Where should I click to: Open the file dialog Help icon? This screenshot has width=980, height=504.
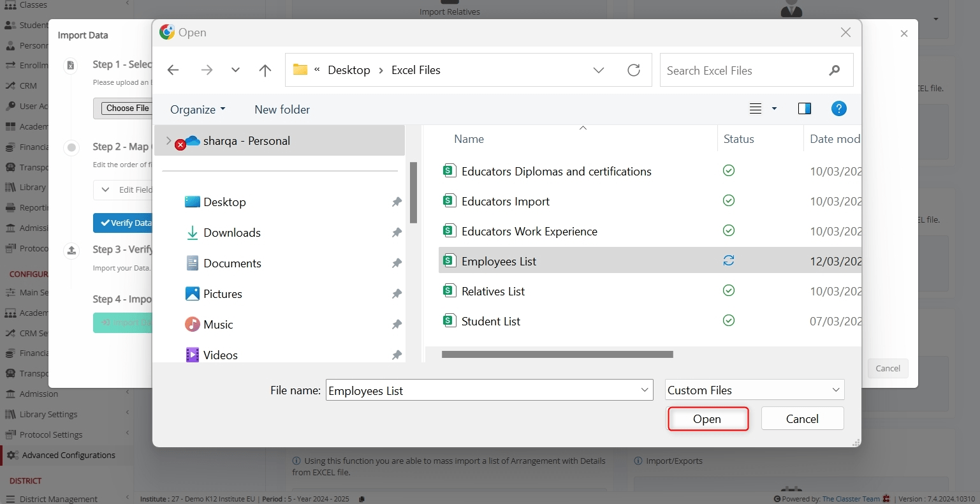point(838,109)
